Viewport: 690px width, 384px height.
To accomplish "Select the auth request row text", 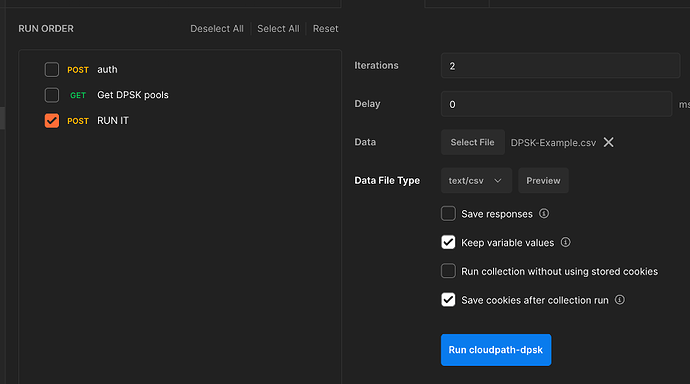I will coord(107,69).
